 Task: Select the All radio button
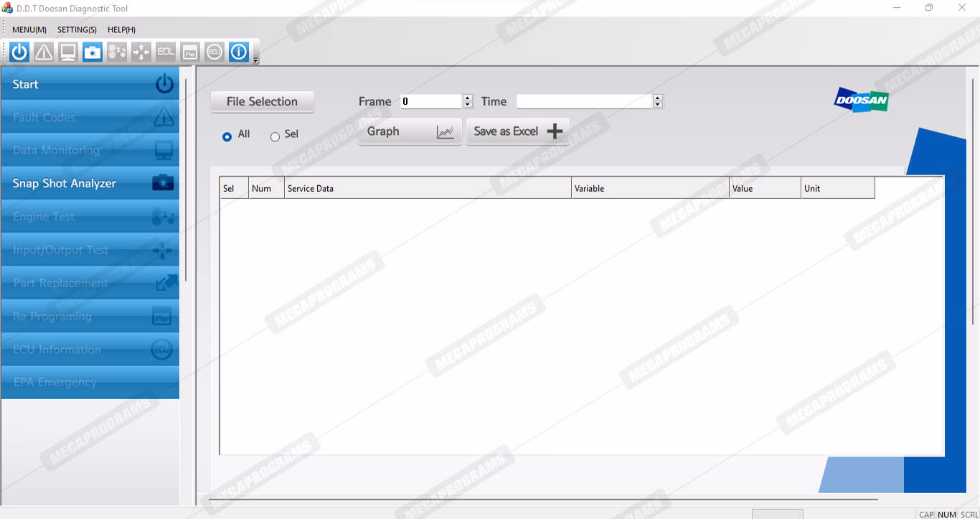(227, 136)
